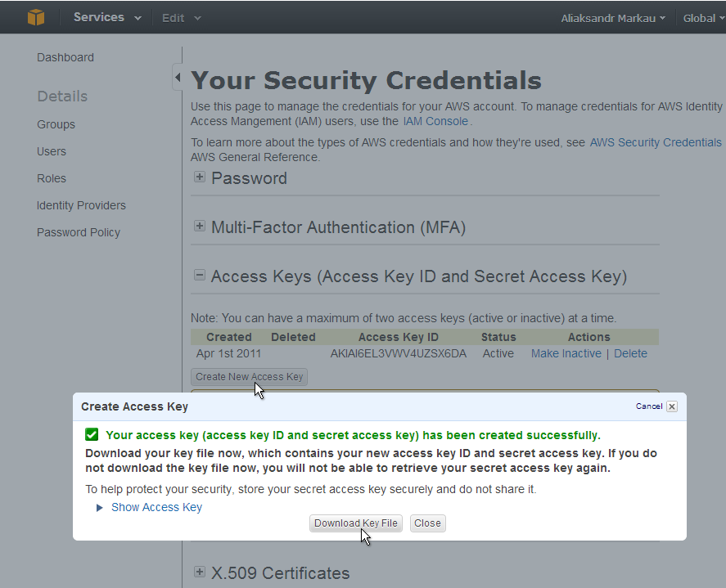This screenshot has width=726, height=588.
Task: Click the green success checkmark icon
Action: pos(92,434)
